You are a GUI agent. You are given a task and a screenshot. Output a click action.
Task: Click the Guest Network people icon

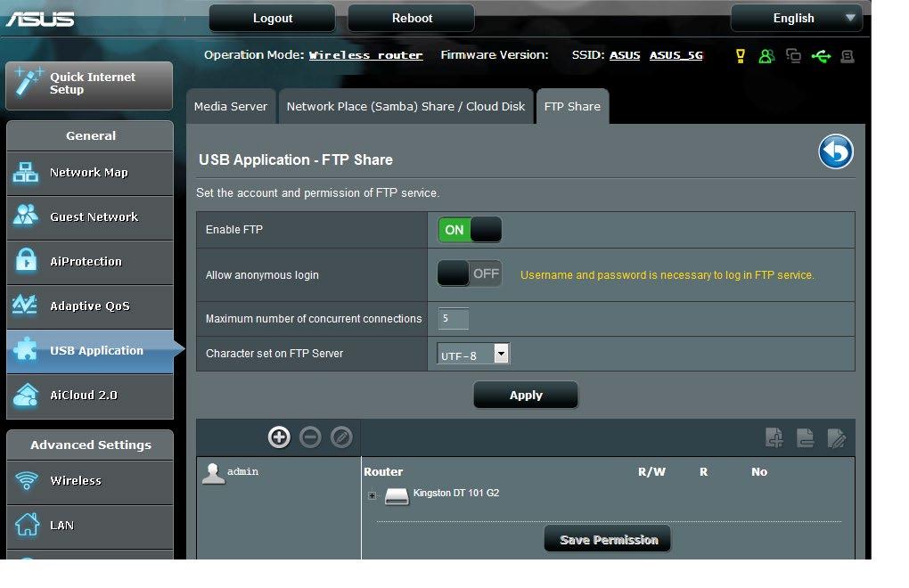[x=26, y=215]
